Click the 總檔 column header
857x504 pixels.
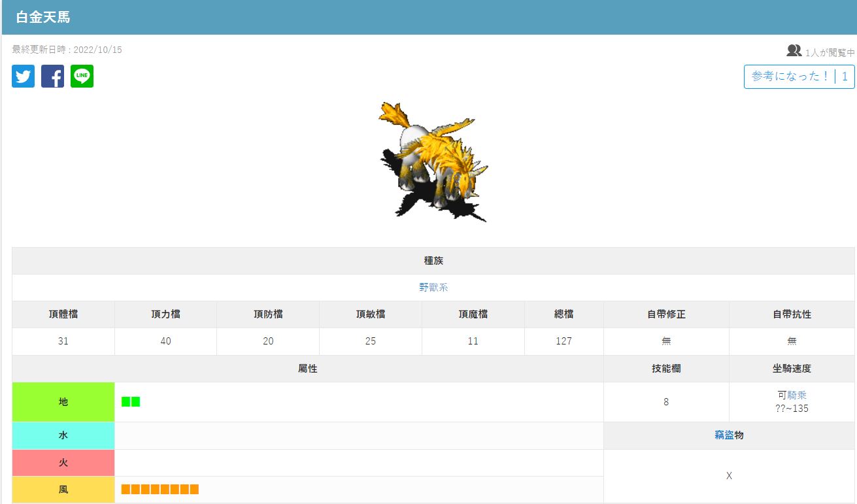pyautogui.click(x=564, y=314)
